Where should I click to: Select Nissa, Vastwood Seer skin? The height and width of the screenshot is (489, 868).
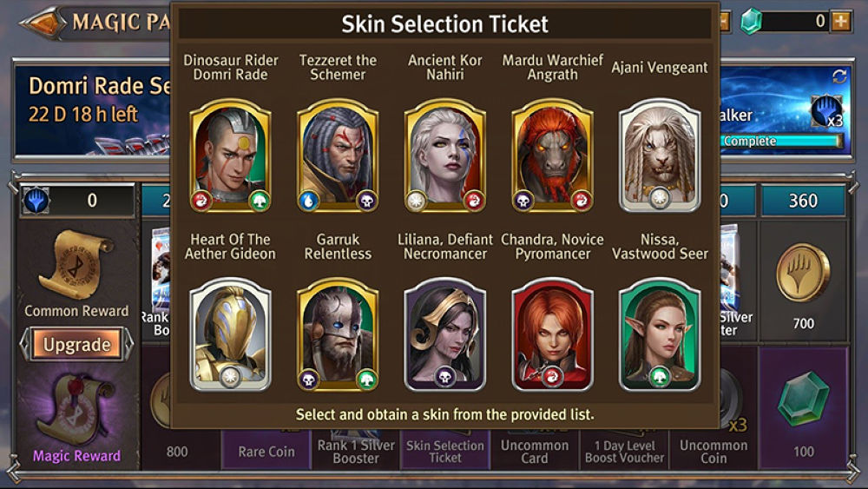coord(660,334)
